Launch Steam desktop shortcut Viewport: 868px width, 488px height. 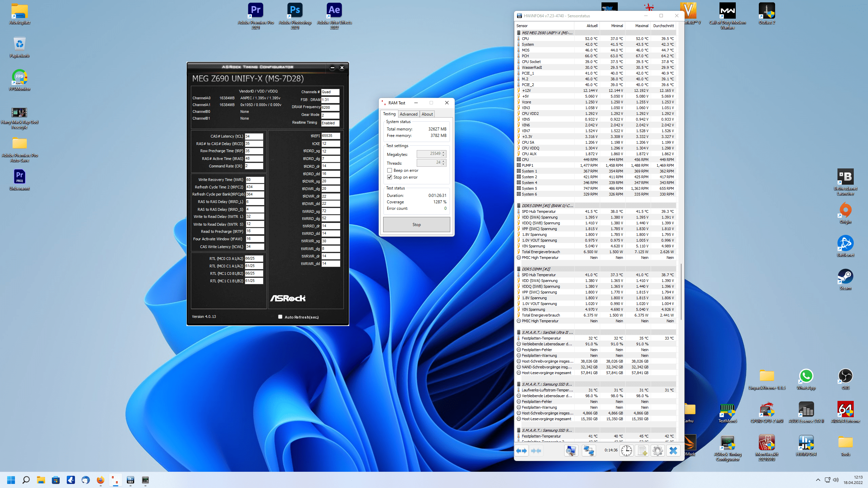pos(845,279)
